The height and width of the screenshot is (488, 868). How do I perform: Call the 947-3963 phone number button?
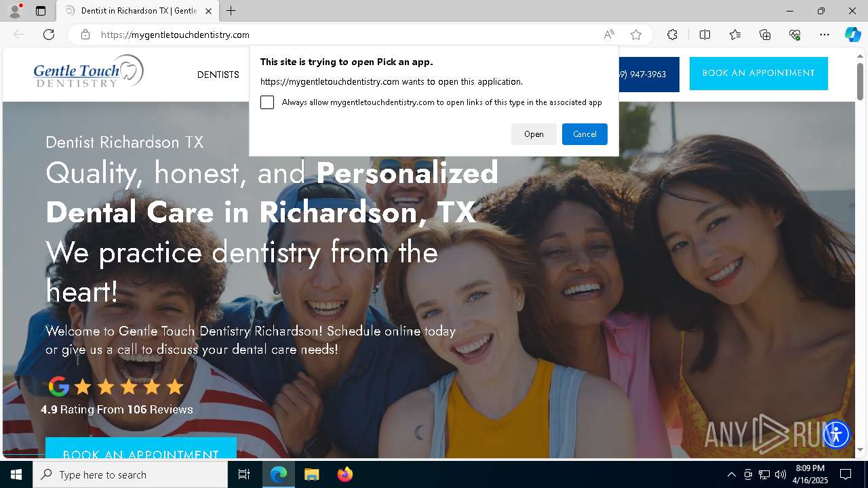tap(648, 75)
